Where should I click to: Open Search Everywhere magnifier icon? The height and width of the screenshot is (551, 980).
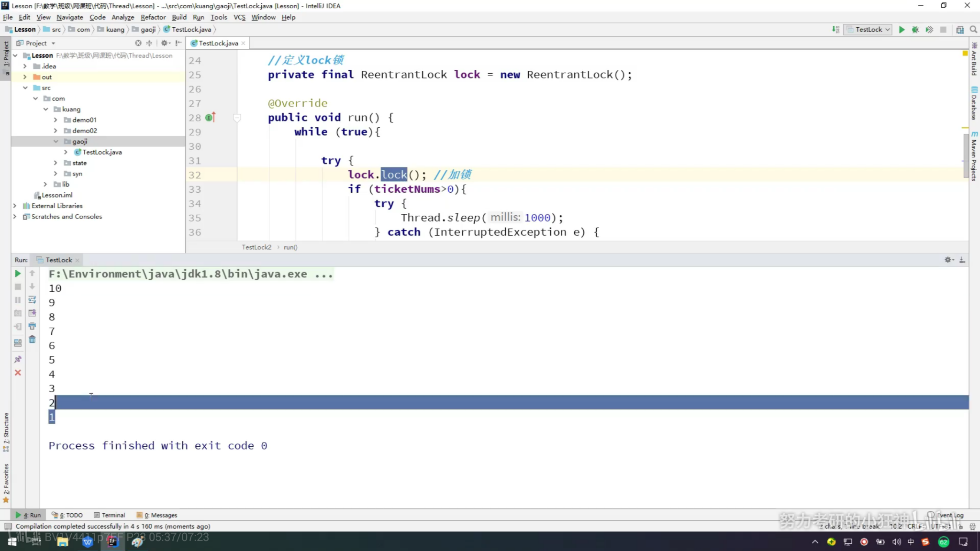pos(973,30)
